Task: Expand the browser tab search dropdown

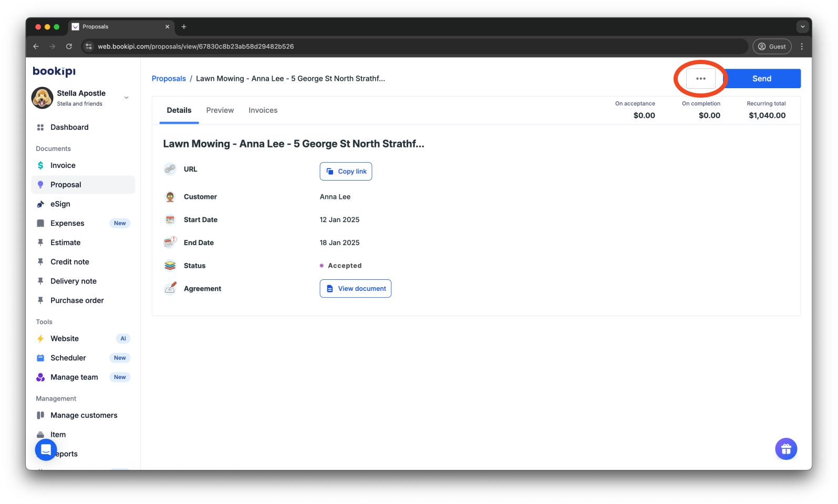Action: coord(802,27)
